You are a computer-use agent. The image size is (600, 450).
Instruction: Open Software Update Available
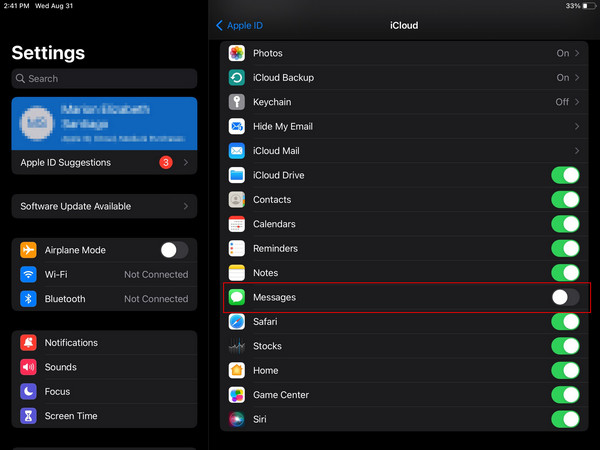104,206
